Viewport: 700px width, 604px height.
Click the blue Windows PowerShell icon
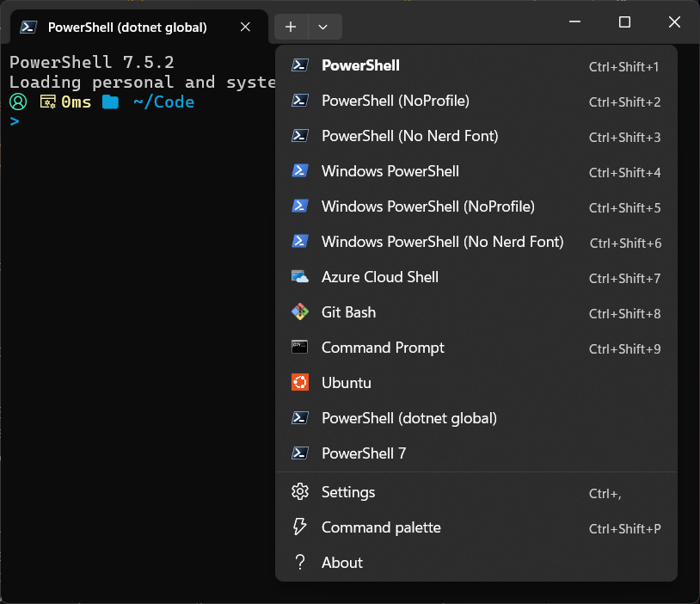pos(299,171)
